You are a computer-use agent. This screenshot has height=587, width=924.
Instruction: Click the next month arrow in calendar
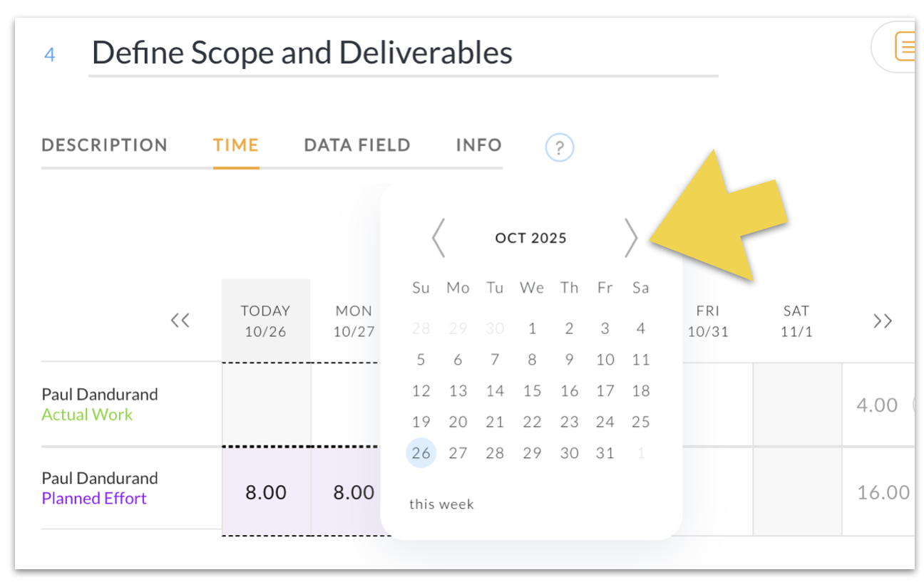pyautogui.click(x=630, y=238)
